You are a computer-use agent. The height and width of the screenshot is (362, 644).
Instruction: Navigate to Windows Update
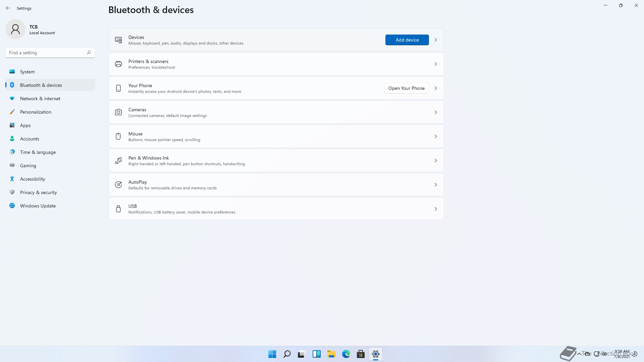tap(50, 205)
